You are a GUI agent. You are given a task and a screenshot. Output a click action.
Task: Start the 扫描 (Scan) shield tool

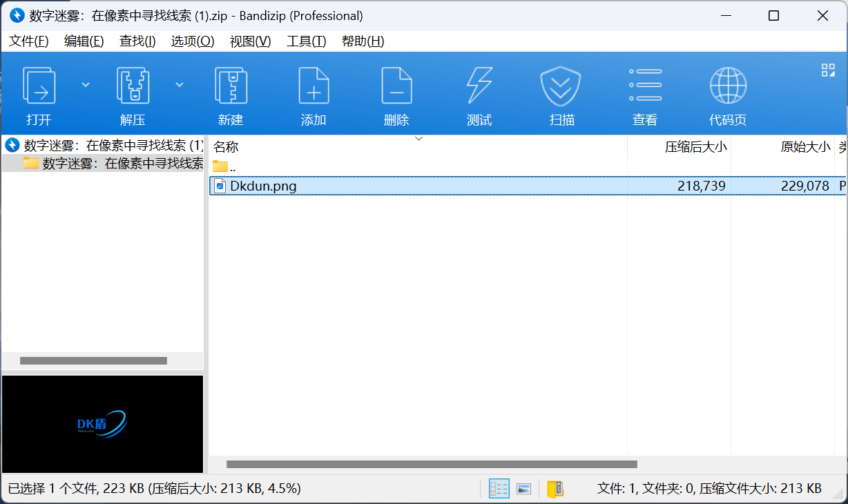tap(560, 86)
